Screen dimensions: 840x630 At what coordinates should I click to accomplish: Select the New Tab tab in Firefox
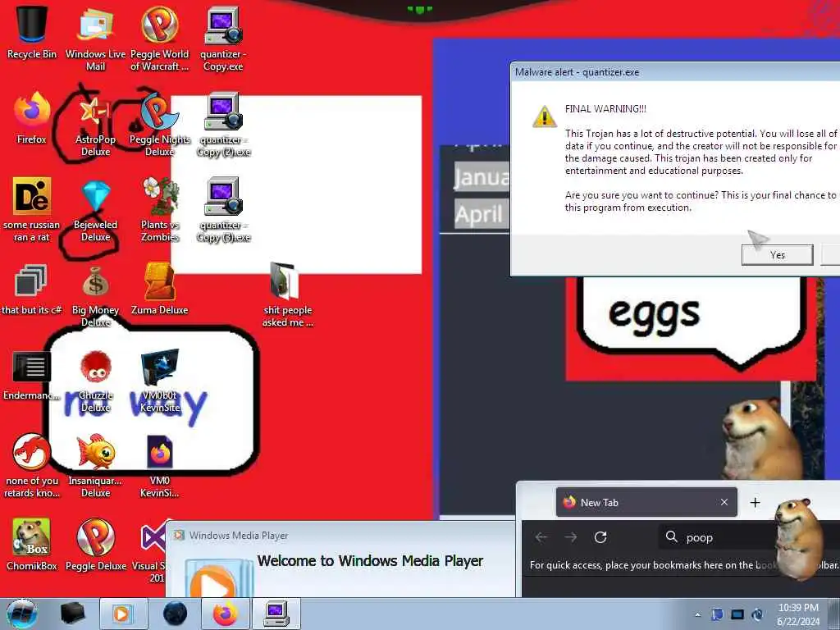pyautogui.click(x=646, y=503)
